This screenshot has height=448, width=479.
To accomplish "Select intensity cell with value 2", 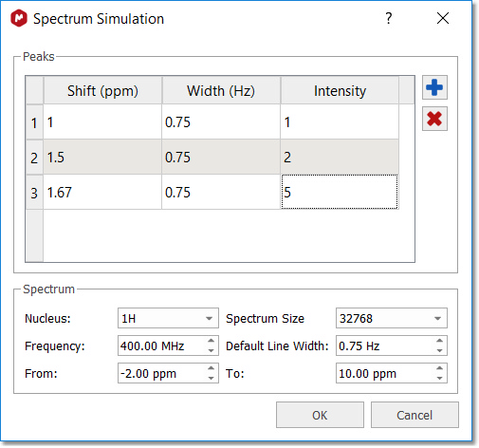I will 340,158.
